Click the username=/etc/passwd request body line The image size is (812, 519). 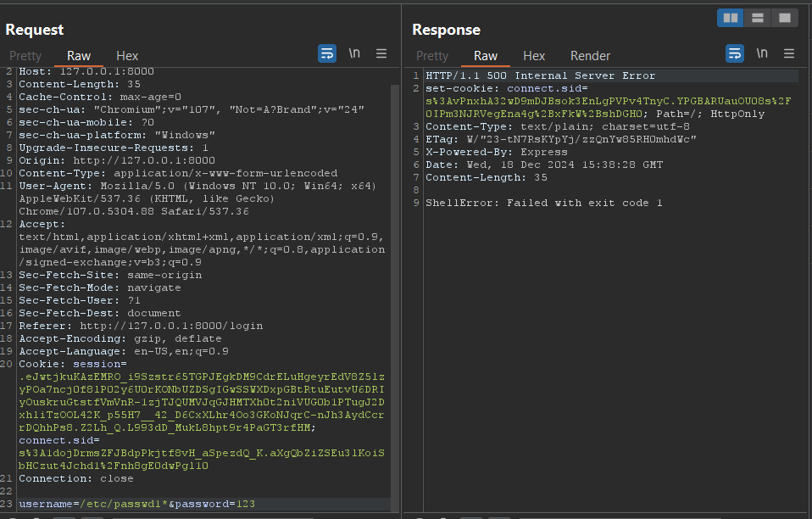pyautogui.click(x=136, y=504)
